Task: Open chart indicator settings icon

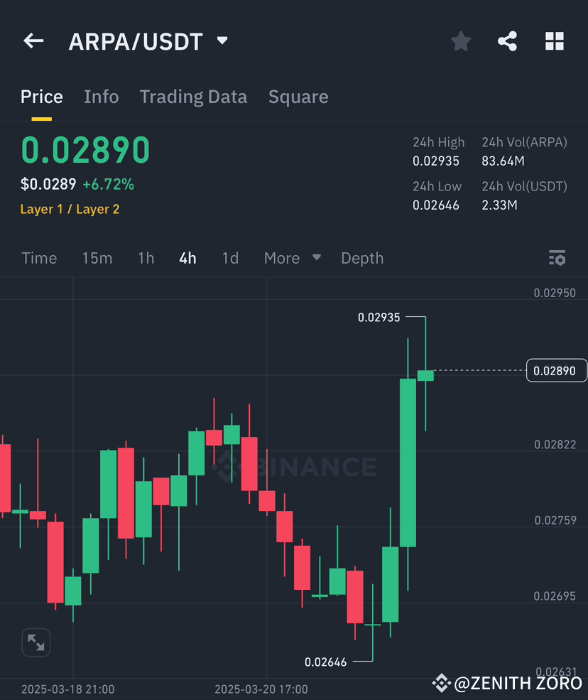Action: pyautogui.click(x=557, y=258)
